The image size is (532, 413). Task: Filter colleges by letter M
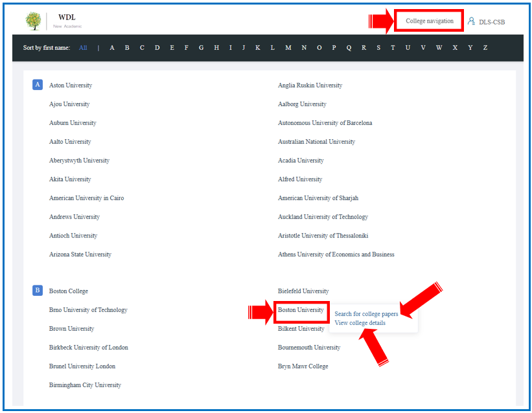click(288, 48)
